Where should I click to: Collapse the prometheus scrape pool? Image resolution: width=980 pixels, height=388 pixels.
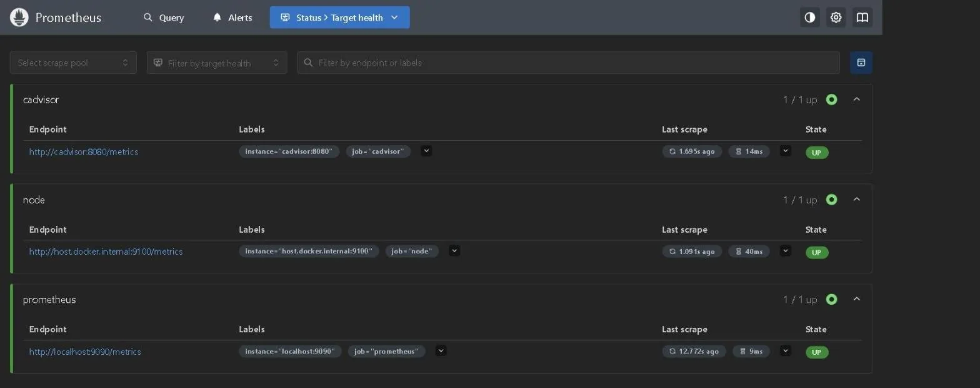point(857,299)
